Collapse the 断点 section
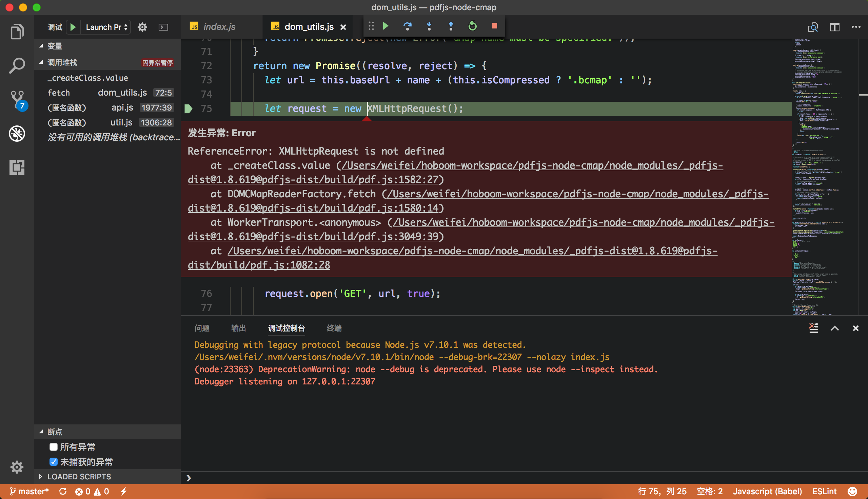Viewport: 868px width, 499px height. 107,432
